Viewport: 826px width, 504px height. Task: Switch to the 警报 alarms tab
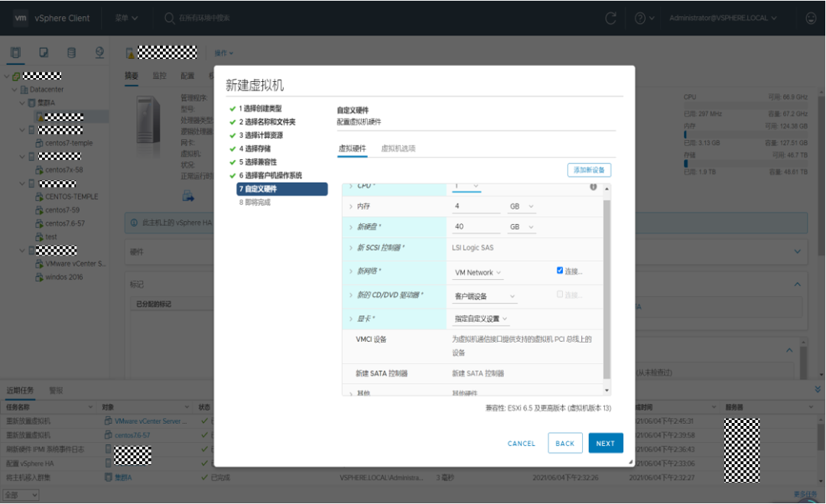point(56,391)
